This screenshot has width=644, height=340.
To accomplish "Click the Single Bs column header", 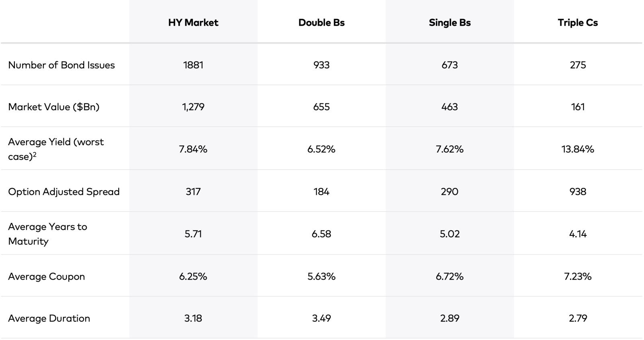I will [450, 23].
